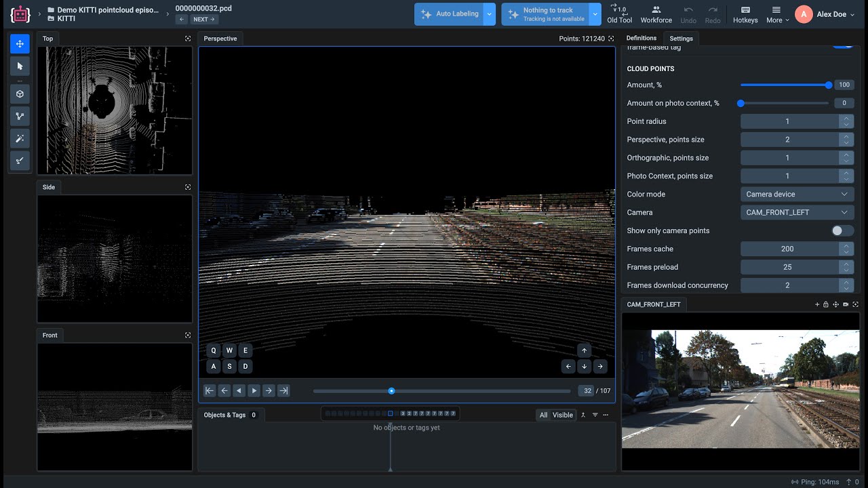Screen dimensions: 868x488
Task: Play frames forward
Action: tap(254, 390)
